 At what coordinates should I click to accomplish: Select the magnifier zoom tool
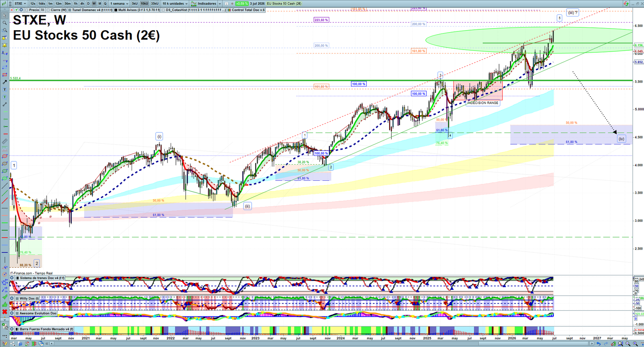click(4, 23)
